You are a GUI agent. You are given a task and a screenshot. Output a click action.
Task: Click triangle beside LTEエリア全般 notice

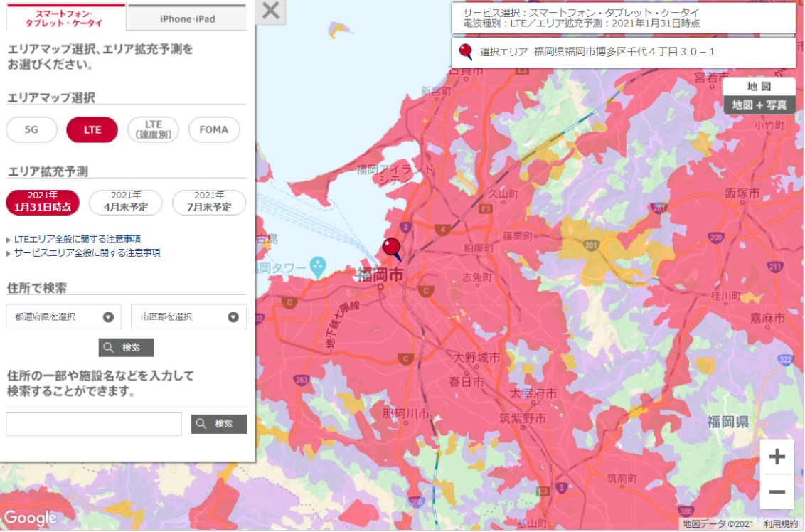[9, 240]
